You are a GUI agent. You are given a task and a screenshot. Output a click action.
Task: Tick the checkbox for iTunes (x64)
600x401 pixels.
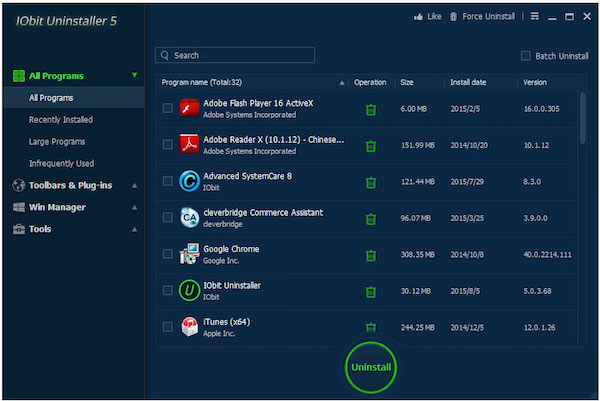pos(168,327)
